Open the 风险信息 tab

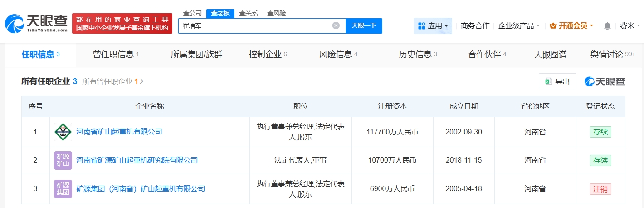pos(338,54)
